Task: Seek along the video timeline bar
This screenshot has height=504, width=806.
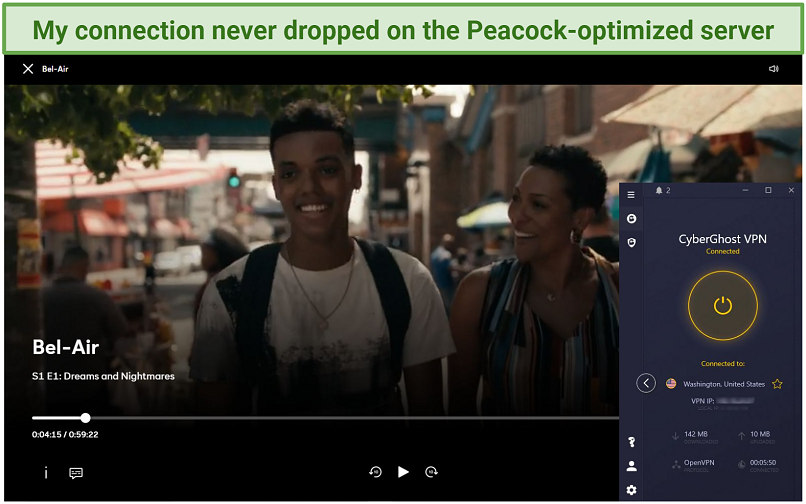Action: tap(325, 418)
